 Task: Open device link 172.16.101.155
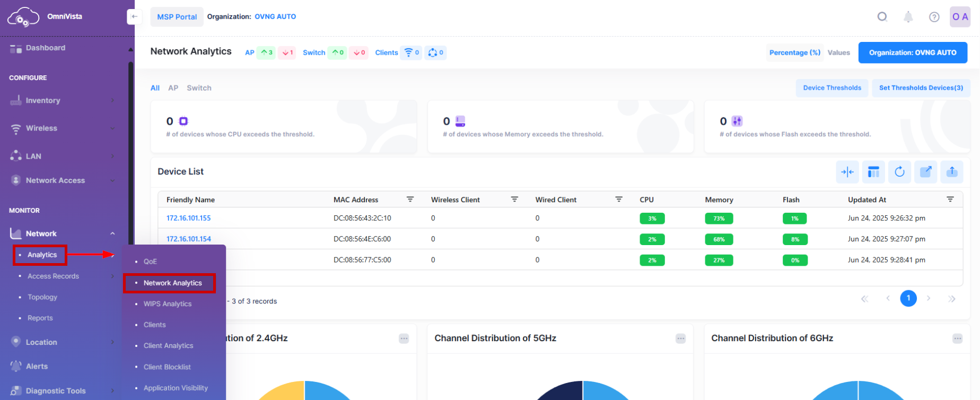(x=188, y=218)
